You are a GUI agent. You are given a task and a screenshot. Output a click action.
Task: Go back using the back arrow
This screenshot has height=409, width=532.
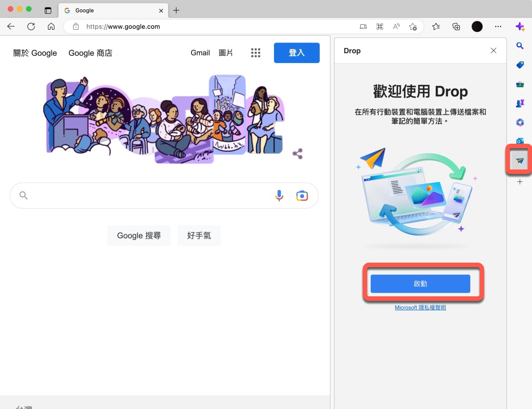click(x=11, y=27)
